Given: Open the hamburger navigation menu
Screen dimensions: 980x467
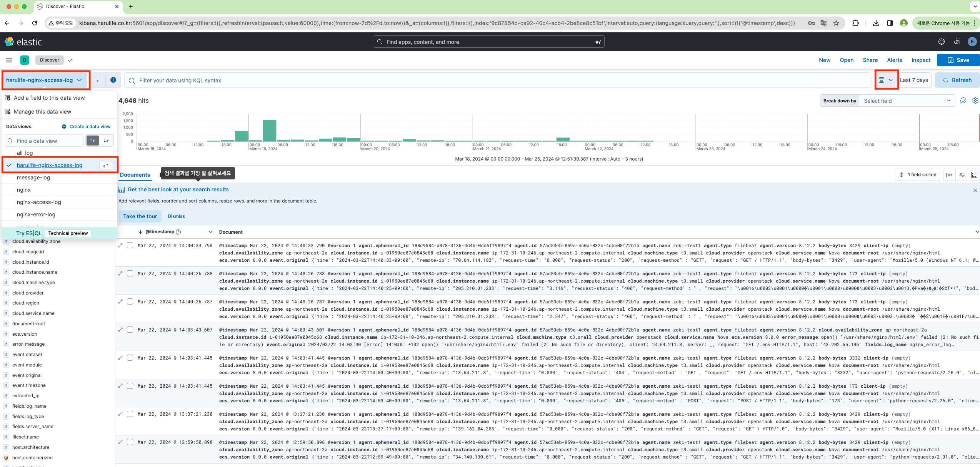Looking at the screenshot, I should (9, 60).
